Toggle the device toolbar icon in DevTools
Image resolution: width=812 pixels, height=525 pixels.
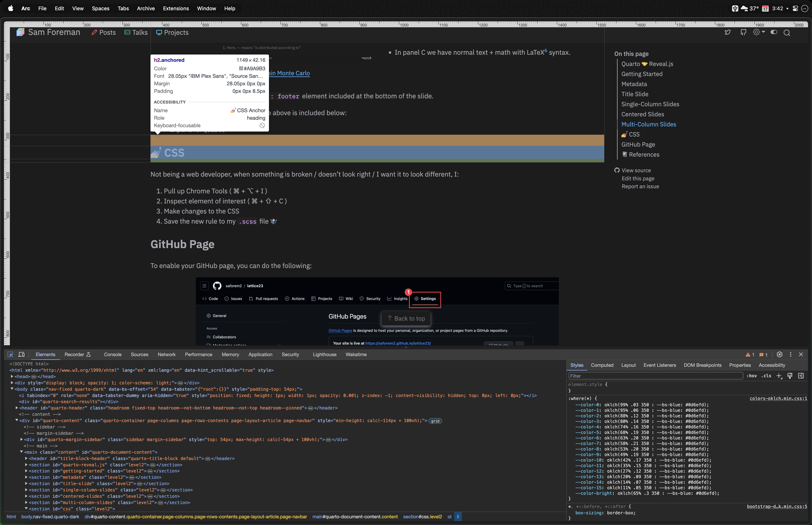tap(22, 355)
